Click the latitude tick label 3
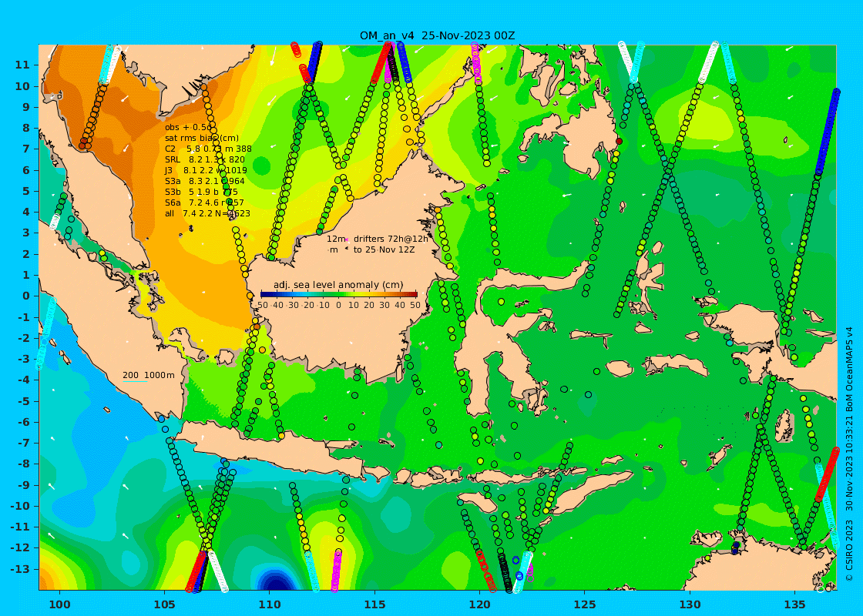The width and height of the screenshot is (863, 616). coord(26,233)
